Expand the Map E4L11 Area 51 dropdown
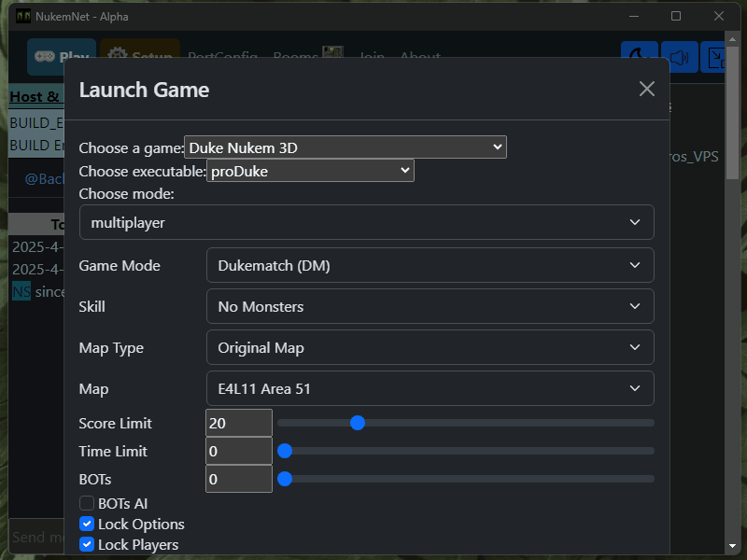Viewport: 747px width, 560px height. [430, 388]
